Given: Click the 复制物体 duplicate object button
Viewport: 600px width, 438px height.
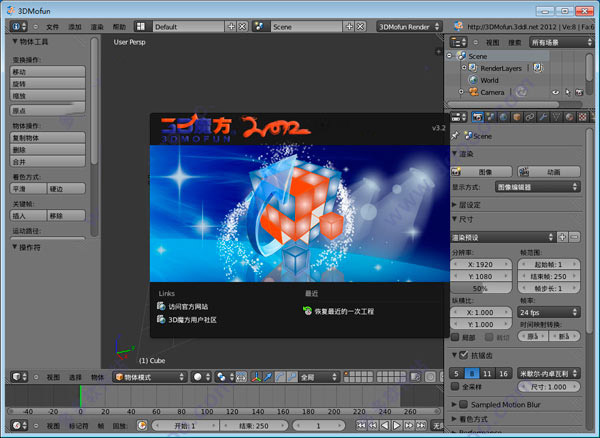Looking at the screenshot, I should click(x=47, y=137).
